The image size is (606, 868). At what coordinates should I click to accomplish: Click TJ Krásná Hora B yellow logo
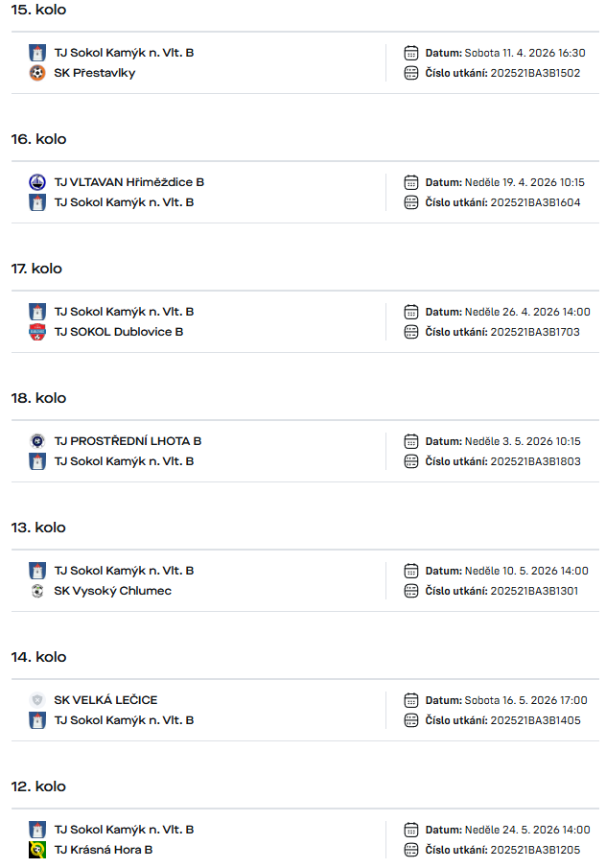point(37,850)
